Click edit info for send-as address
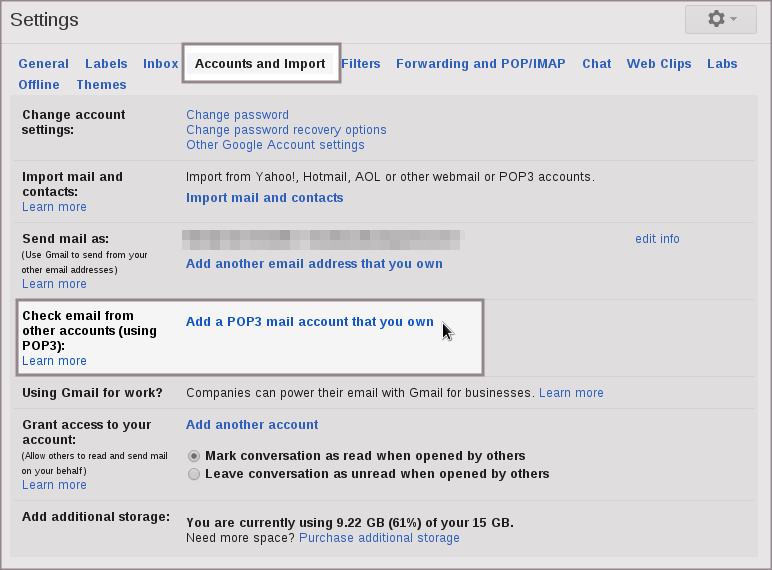Image resolution: width=772 pixels, height=570 pixels. [x=657, y=239]
